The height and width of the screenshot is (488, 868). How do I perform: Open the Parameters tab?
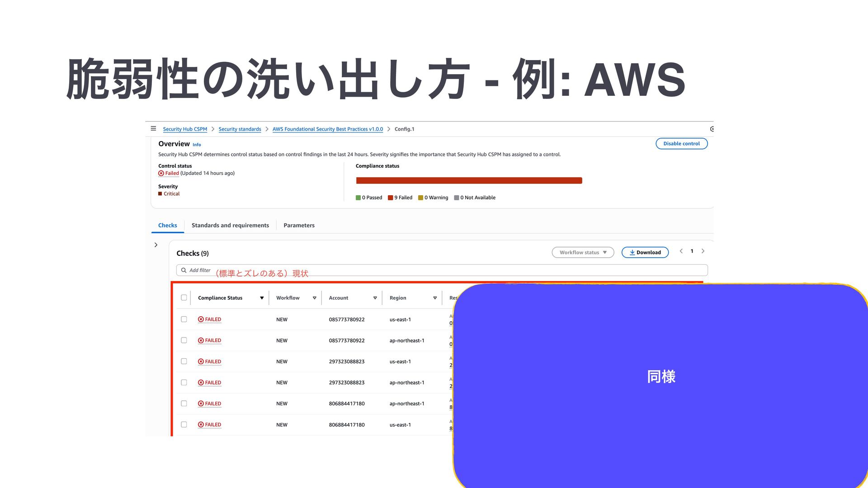click(299, 225)
